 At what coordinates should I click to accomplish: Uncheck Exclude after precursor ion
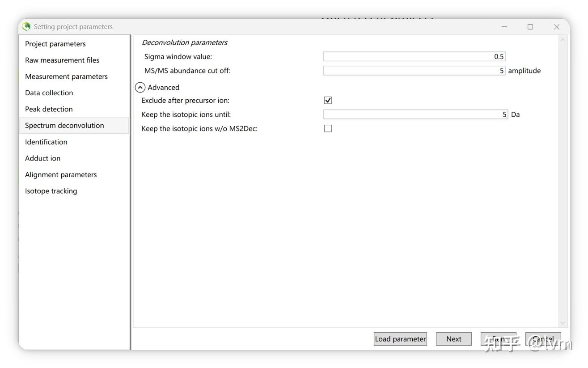pos(328,101)
